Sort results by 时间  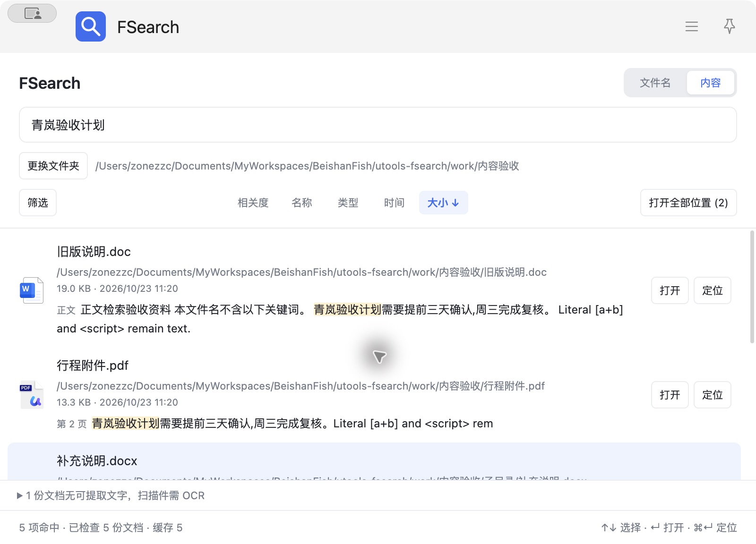click(394, 203)
